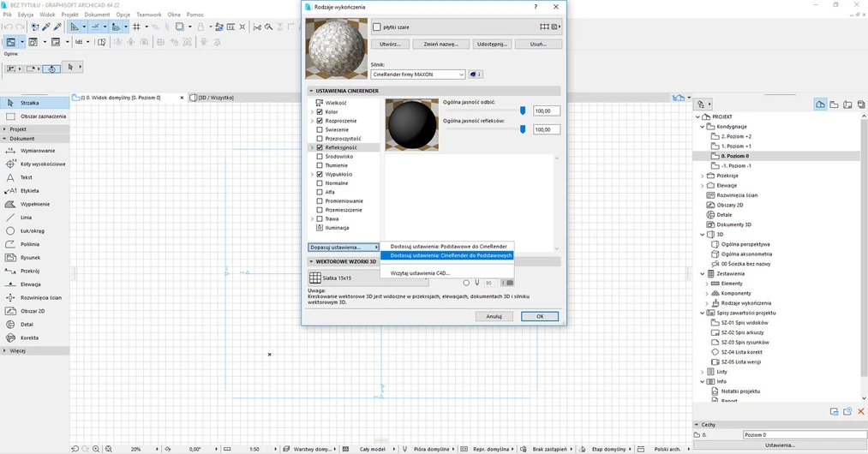Click the Ogólna jasność refleksów slider handle
The width and height of the screenshot is (868, 454).
click(523, 129)
